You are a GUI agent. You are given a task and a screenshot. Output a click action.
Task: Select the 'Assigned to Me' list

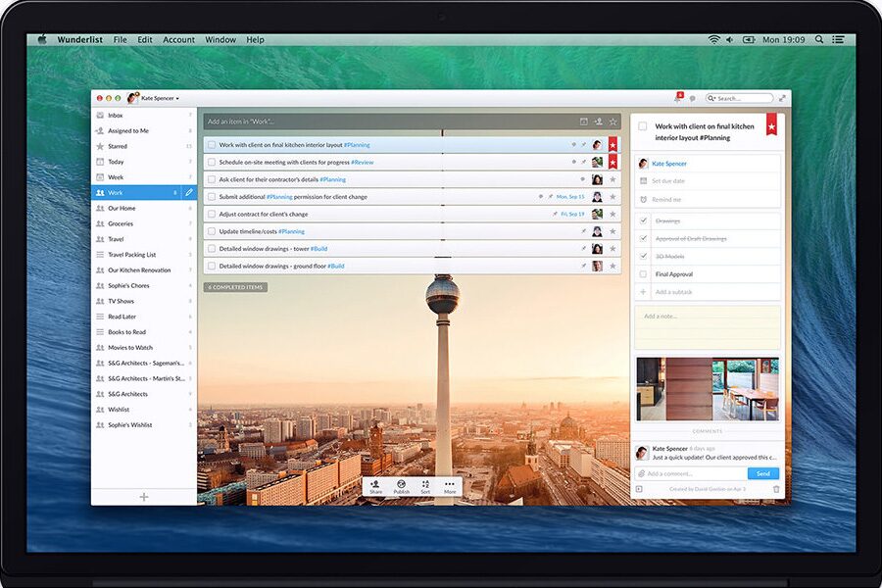click(x=143, y=130)
